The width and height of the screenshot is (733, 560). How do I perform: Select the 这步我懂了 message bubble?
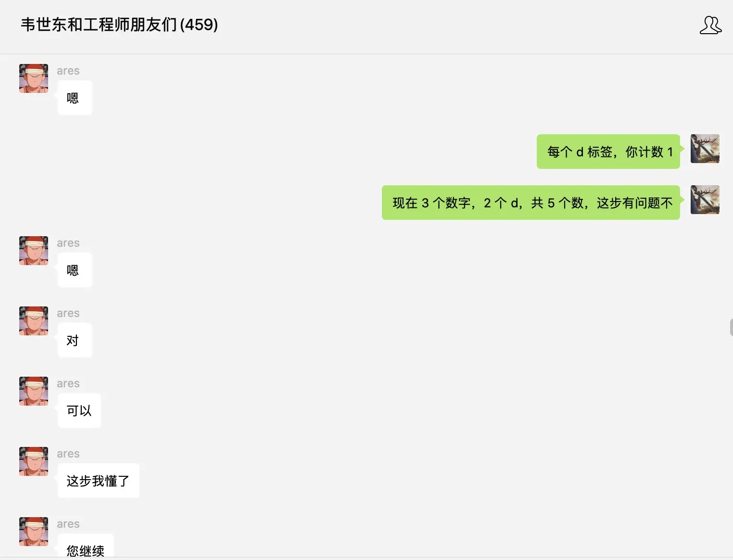[x=99, y=481]
